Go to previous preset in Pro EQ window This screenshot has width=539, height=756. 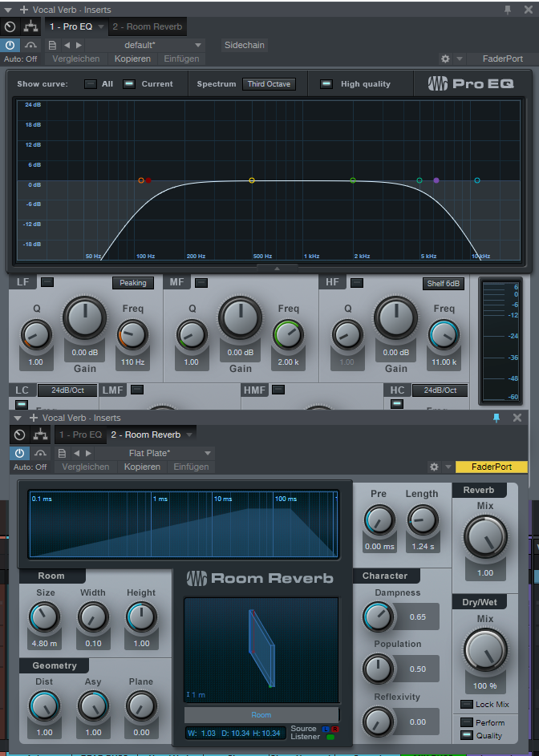click(67, 45)
